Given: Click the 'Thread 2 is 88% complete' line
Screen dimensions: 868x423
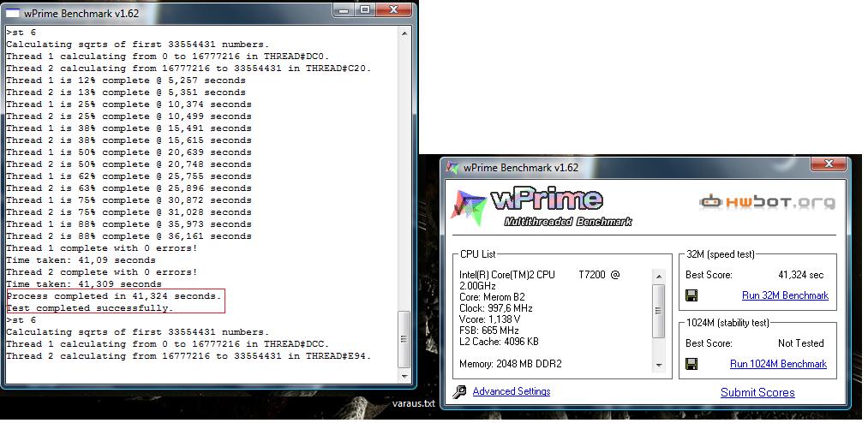Looking at the screenshot, I should pos(129,236).
